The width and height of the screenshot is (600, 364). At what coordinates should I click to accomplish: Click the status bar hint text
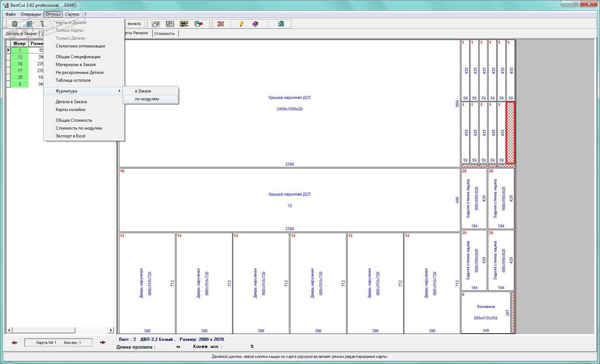tap(300, 357)
